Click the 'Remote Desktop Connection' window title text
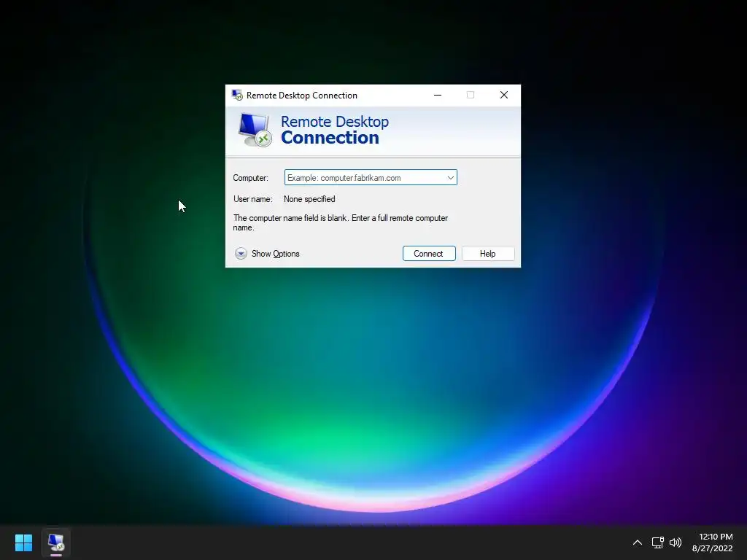Viewport: 747px width, 560px height. click(301, 96)
